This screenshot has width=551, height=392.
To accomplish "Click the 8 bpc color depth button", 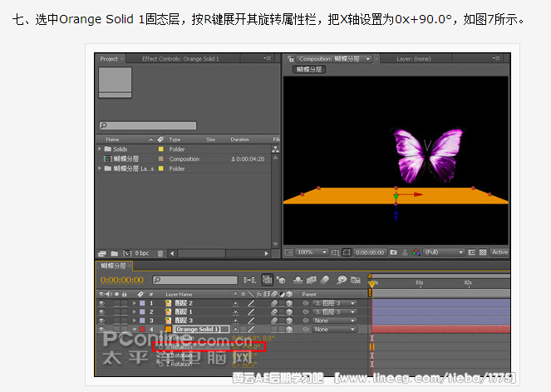I will point(142,253).
